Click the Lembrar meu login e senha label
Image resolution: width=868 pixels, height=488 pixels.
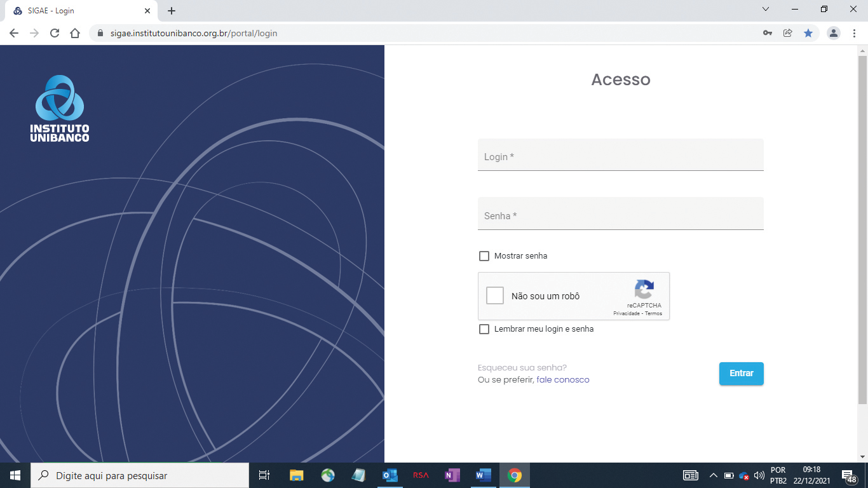544,329
